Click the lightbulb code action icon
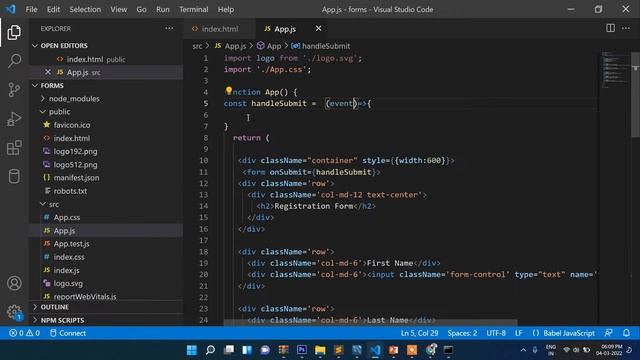Image resolution: width=640 pixels, height=360 pixels. pos(229,91)
